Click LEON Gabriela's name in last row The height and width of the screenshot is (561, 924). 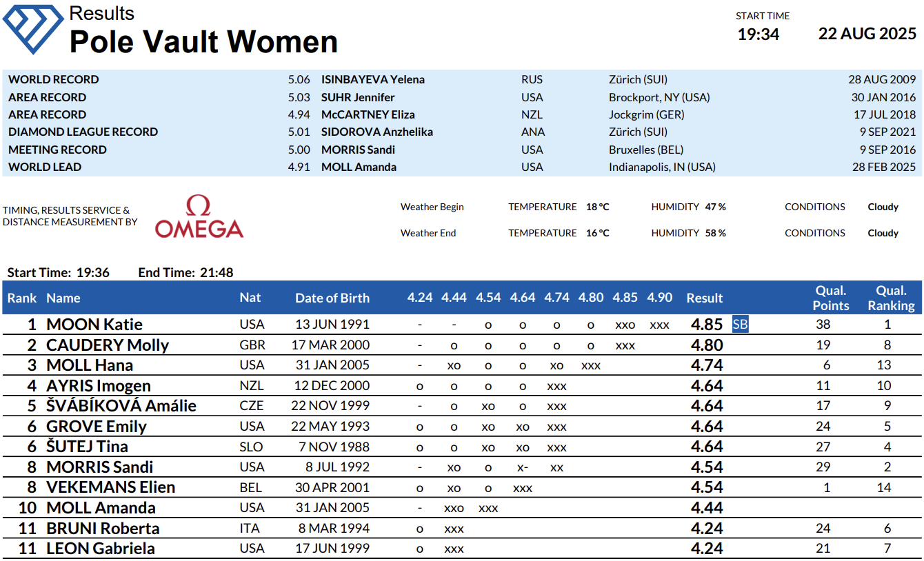[101, 549]
